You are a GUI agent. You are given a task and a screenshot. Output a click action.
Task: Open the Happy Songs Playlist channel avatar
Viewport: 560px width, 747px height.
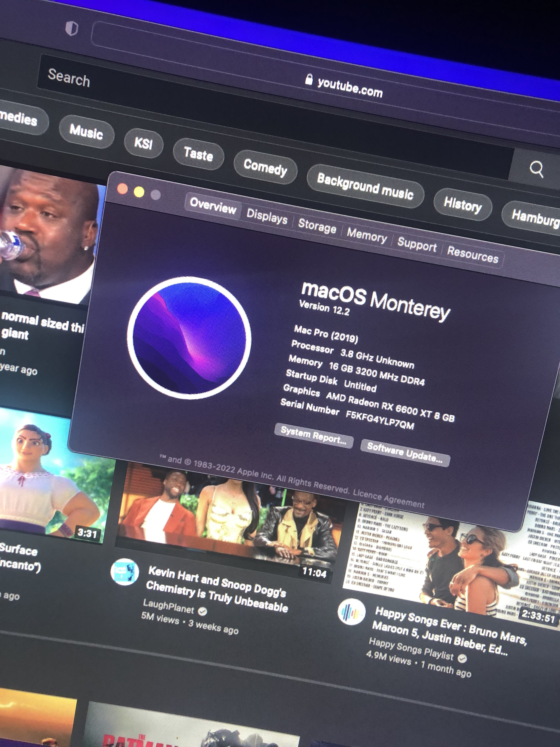(351, 612)
